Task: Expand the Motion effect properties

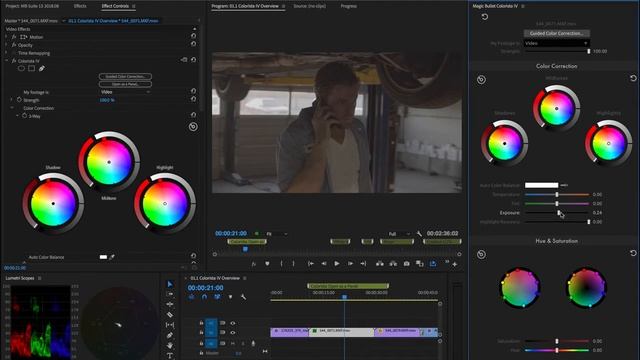Action: (6, 37)
